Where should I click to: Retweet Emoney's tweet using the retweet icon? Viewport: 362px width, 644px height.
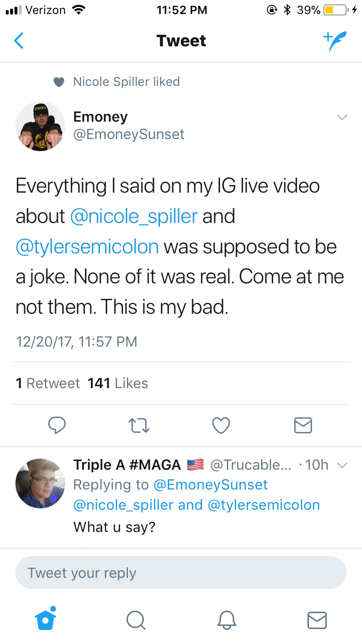139,426
